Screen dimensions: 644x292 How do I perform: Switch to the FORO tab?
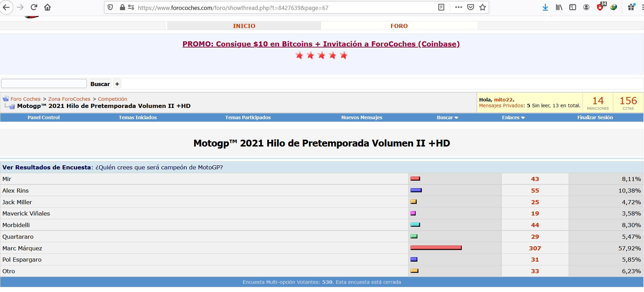399,26
